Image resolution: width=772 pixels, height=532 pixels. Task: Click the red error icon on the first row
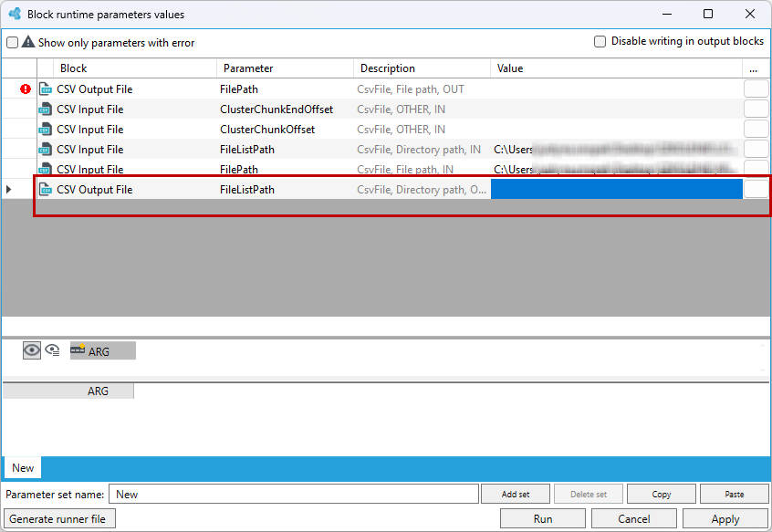(x=26, y=89)
